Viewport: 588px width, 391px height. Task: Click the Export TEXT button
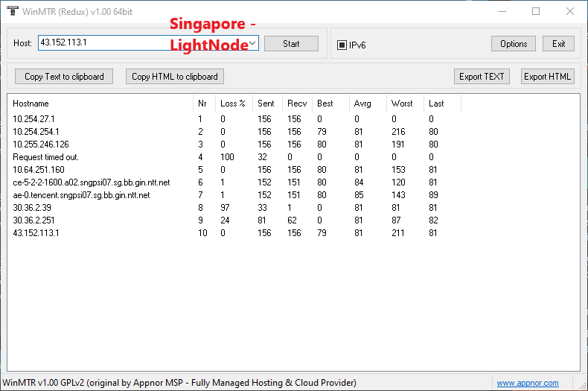tap(482, 77)
